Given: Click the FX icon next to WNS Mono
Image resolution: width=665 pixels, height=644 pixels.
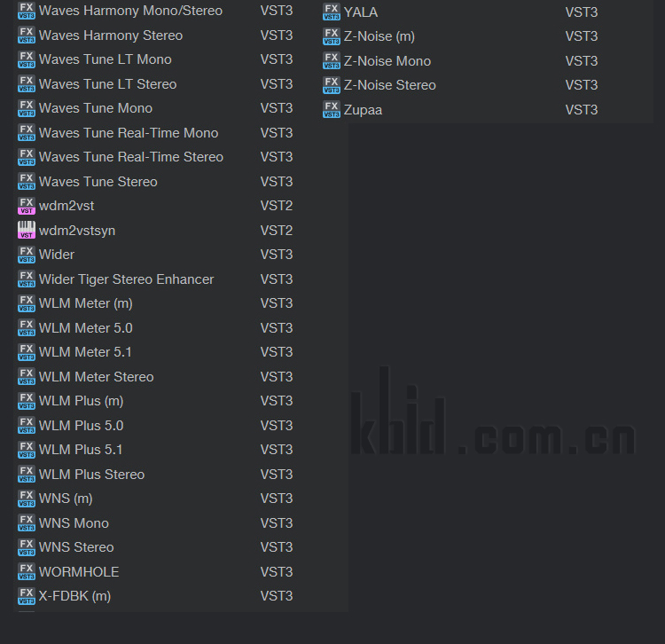Looking at the screenshot, I should pyautogui.click(x=27, y=523).
